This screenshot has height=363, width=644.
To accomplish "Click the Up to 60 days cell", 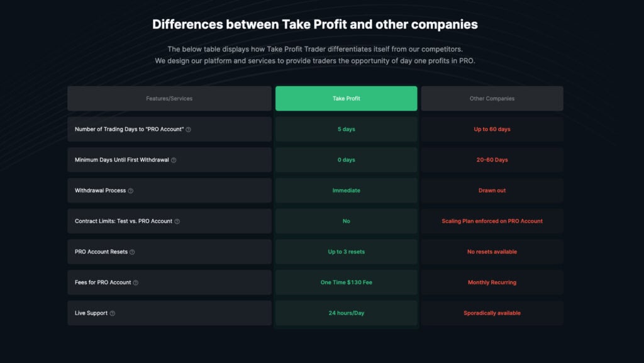I will [492, 130].
